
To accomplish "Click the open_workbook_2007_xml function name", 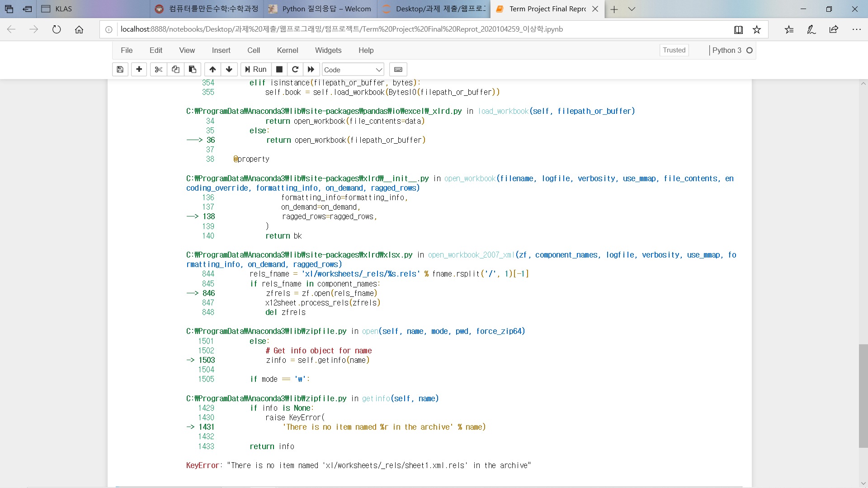I will [472, 255].
